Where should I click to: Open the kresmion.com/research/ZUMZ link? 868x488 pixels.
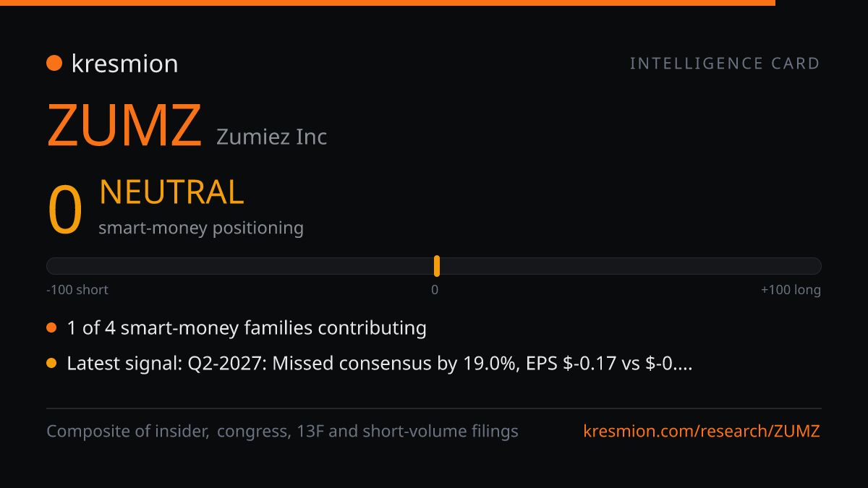[702, 432]
